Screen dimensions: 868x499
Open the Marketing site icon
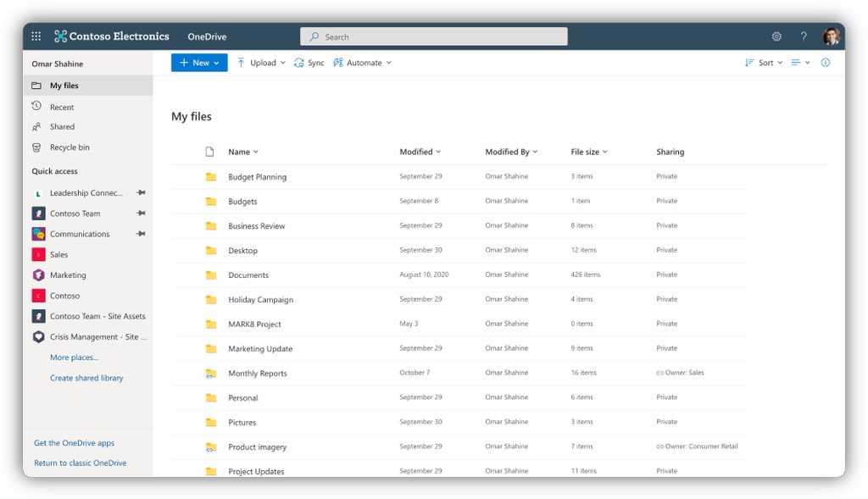point(39,275)
